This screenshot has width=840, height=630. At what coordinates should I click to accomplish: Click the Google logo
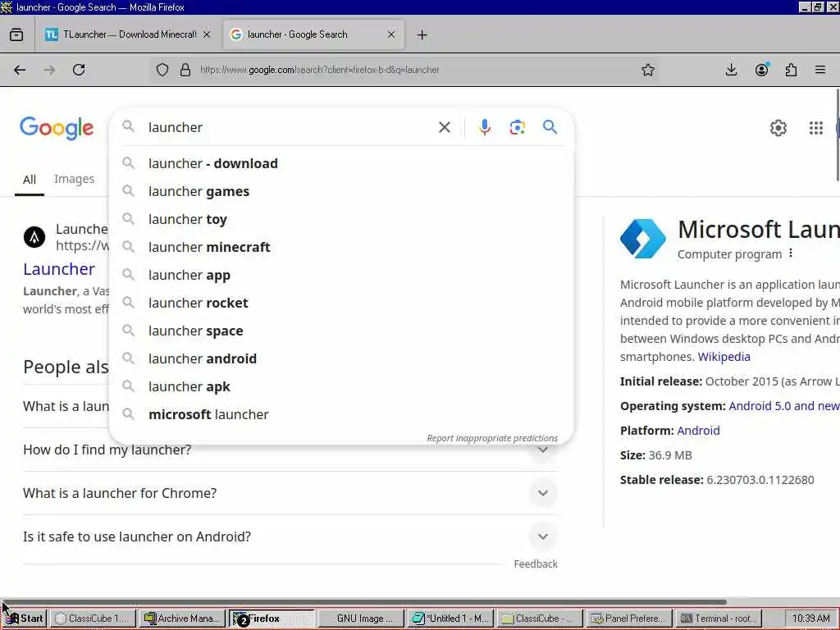(57, 129)
